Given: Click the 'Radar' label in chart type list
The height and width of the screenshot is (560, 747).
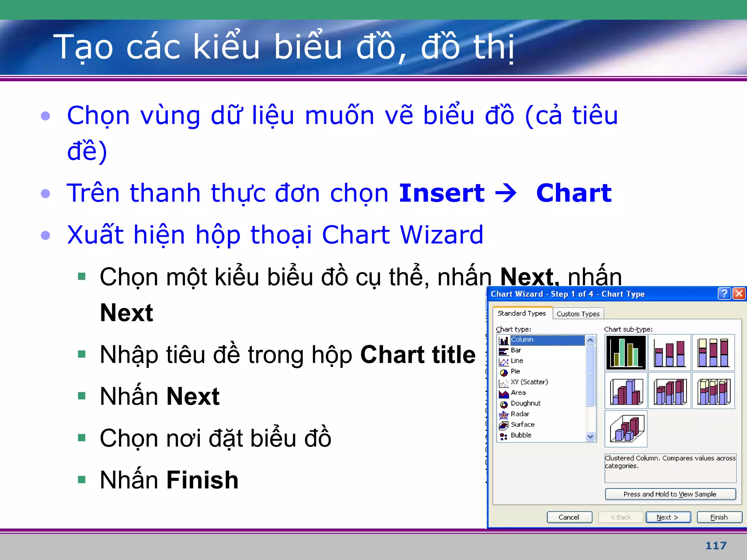Looking at the screenshot, I should [x=520, y=414].
